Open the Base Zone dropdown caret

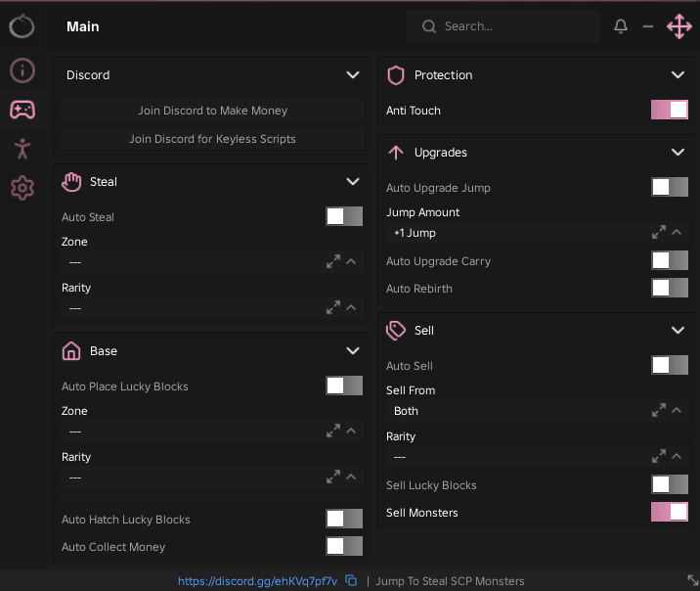pyautogui.click(x=351, y=432)
